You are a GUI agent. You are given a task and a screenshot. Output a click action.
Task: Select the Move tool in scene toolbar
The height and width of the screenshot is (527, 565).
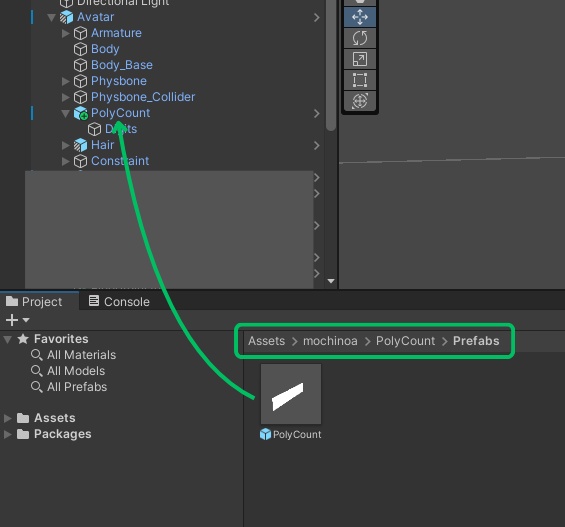coord(360,17)
